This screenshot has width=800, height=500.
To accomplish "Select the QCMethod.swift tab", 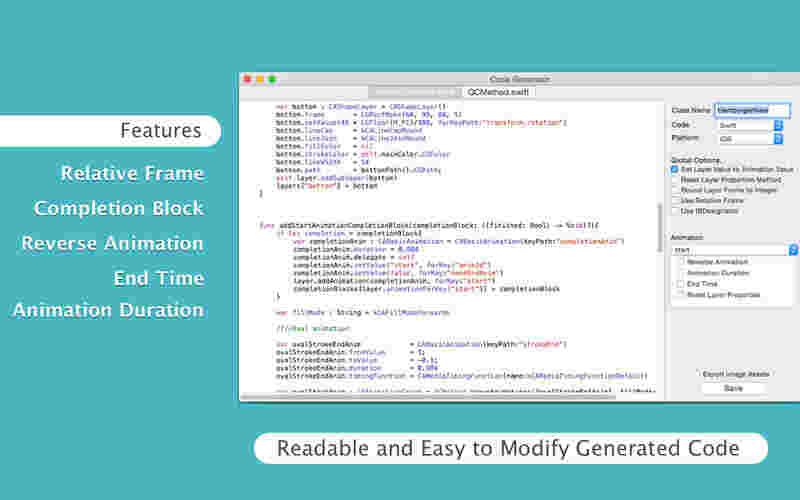I will tap(498, 92).
